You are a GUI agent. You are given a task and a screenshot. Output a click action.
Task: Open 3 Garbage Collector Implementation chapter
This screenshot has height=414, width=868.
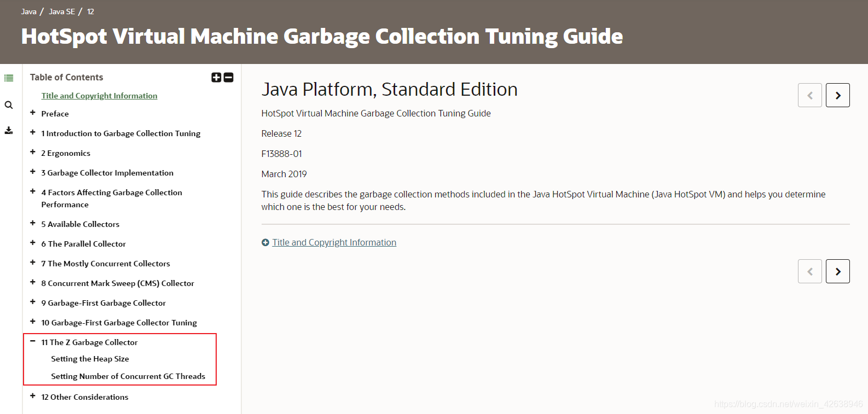pos(107,173)
